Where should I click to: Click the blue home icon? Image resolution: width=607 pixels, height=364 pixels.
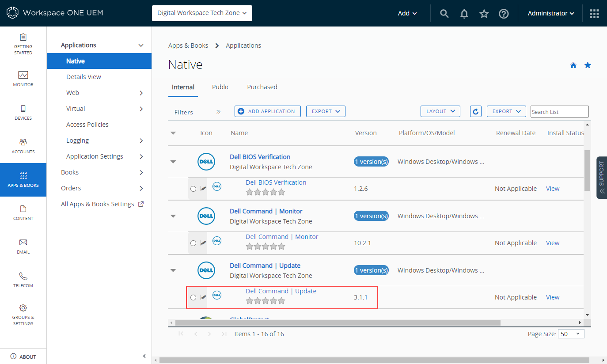click(x=573, y=65)
